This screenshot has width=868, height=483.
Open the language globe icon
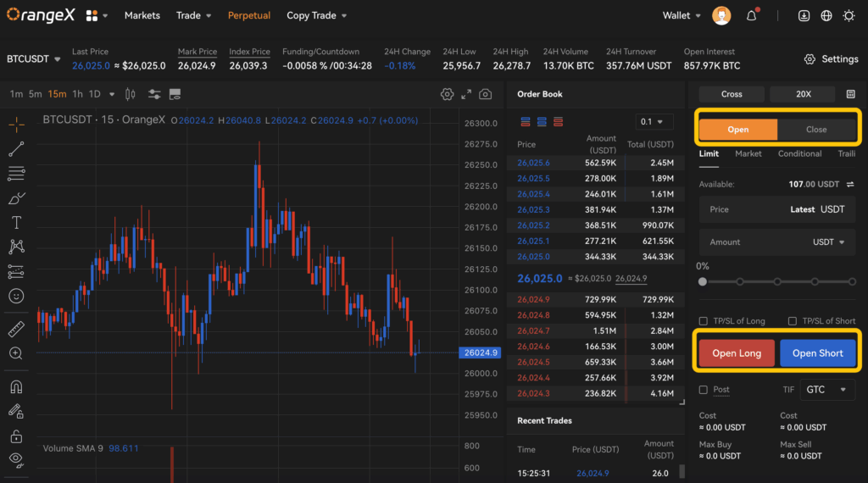pyautogui.click(x=826, y=15)
